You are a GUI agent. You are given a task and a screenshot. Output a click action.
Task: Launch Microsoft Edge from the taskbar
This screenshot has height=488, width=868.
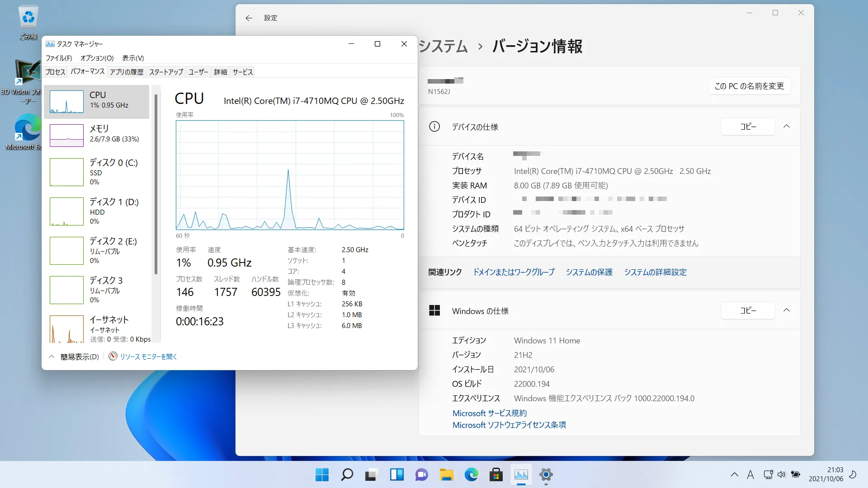coord(471,474)
